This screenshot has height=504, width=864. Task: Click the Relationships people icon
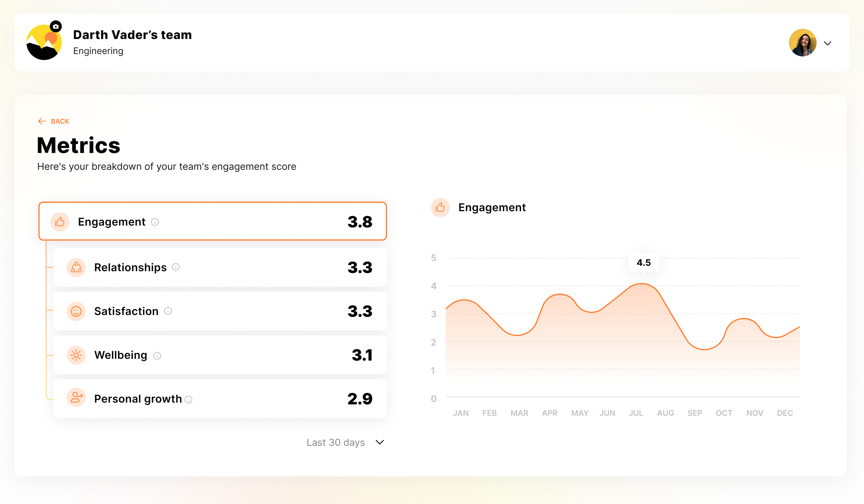tap(76, 267)
